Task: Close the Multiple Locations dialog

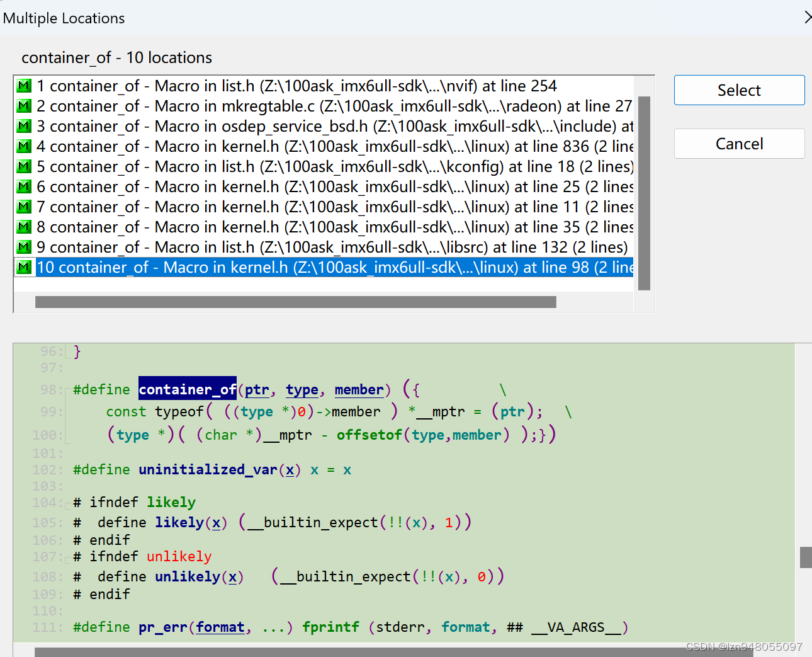Action: [x=808, y=17]
